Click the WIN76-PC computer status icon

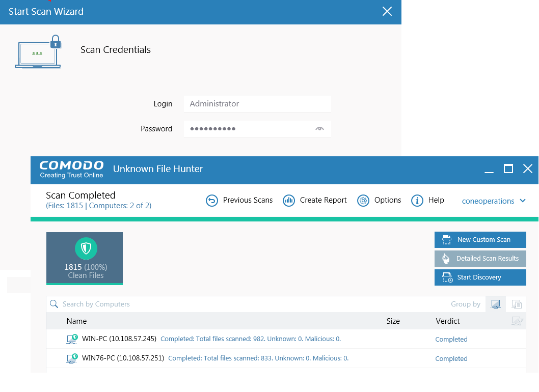click(72, 359)
